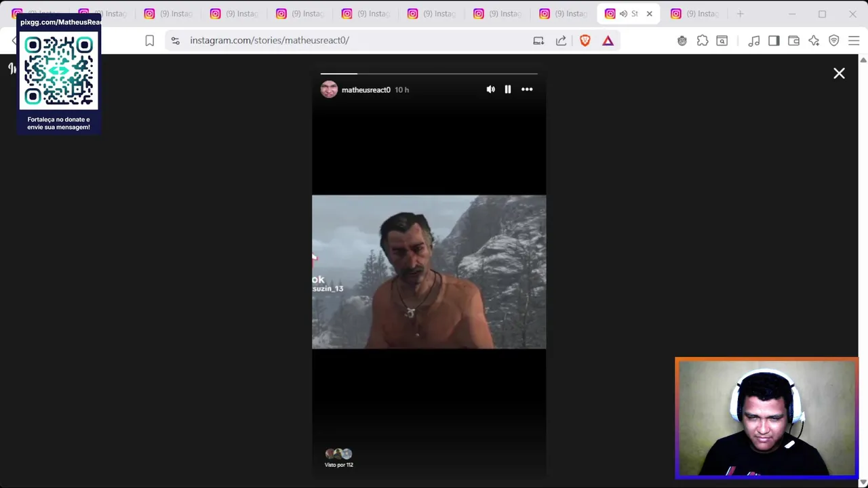Open matheusreact0 profile picture in story header
The image size is (868, 488).
(329, 89)
